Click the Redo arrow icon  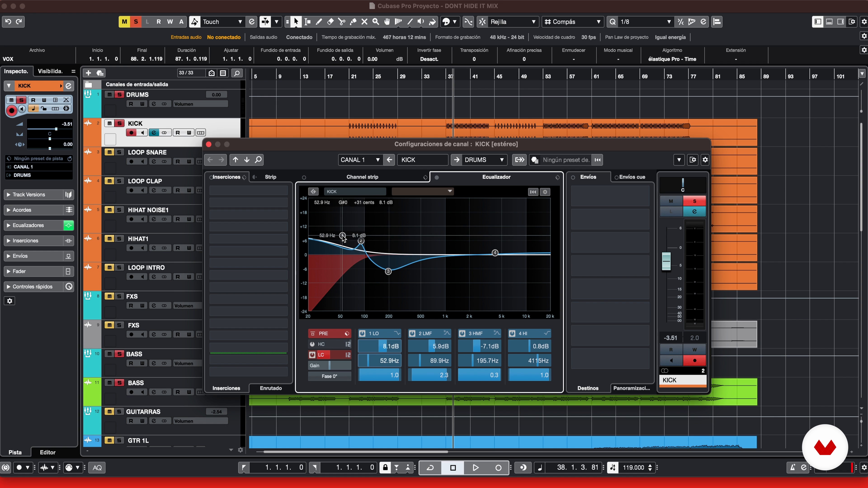[x=19, y=22]
